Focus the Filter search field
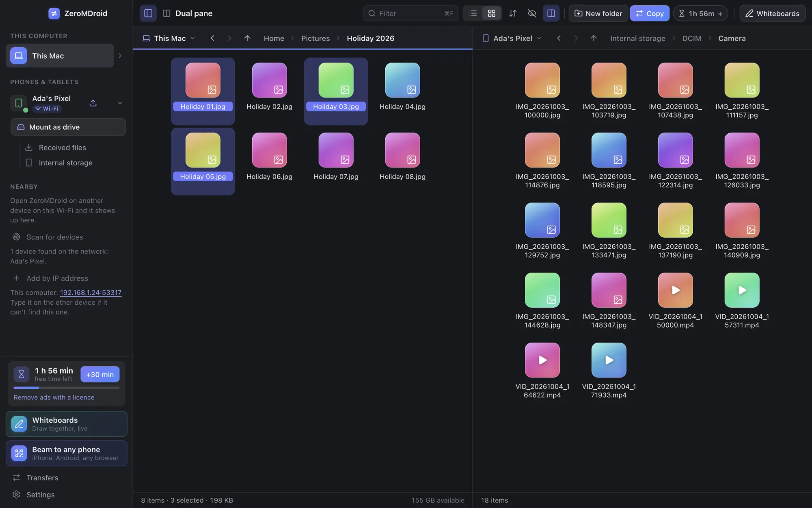 point(410,13)
